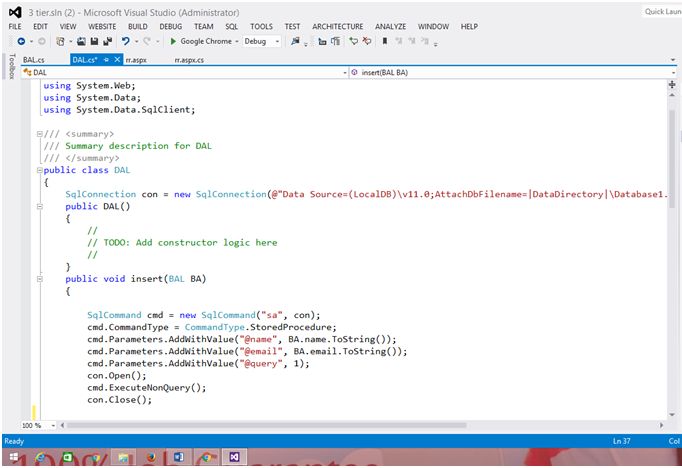
Task: Click the Open File toolbar icon
Action: click(x=81, y=41)
